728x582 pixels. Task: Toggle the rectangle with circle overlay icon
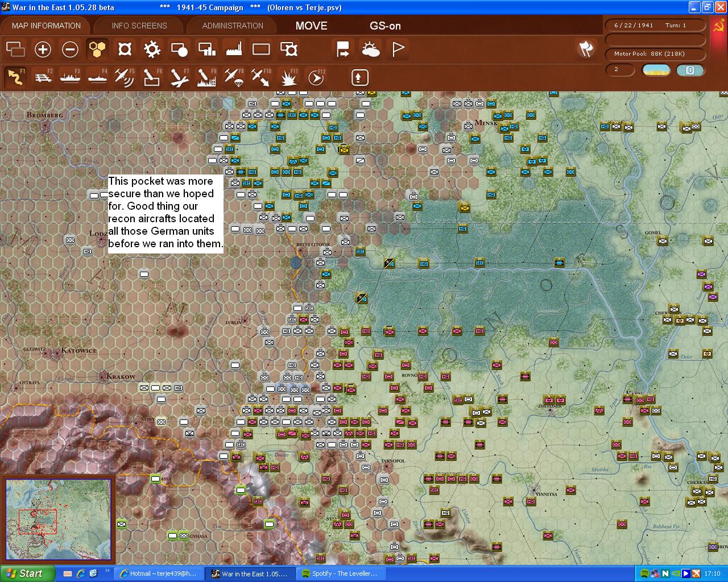(x=179, y=49)
